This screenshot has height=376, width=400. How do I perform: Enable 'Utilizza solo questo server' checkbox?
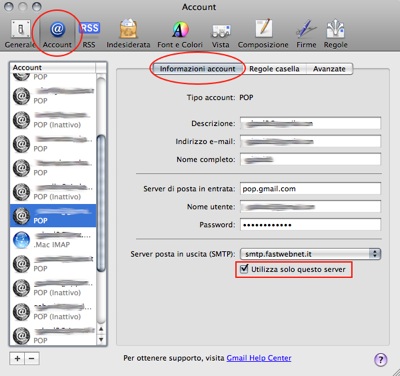pyautogui.click(x=244, y=269)
